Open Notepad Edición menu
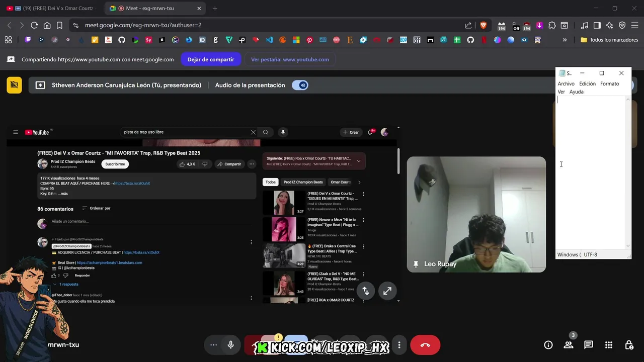This screenshot has height=362, width=644. pyautogui.click(x=587, y=84)
